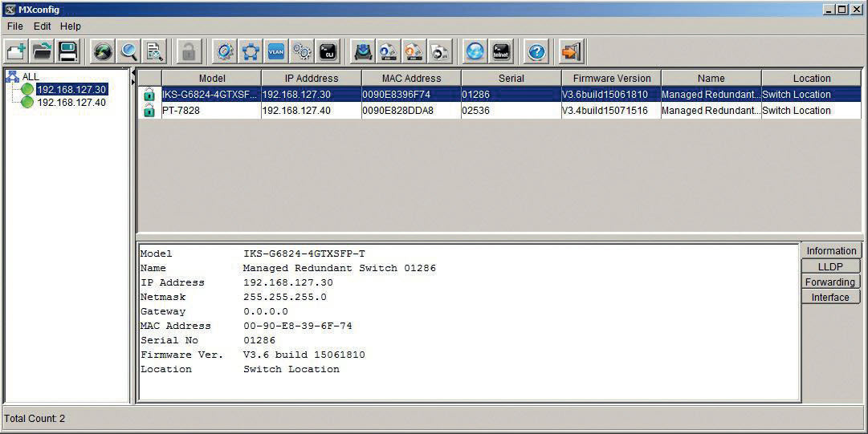Sort by the MAC Address column header
Screen dimensions: 868x434
point(411,79)
